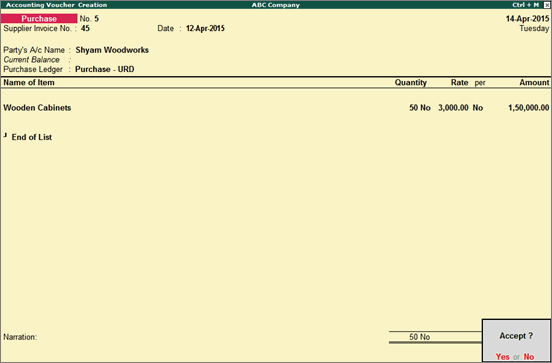Open the Purchase Ledger field Purchase - URD
This screenshot has width=552, height=363.
(105, 69)
